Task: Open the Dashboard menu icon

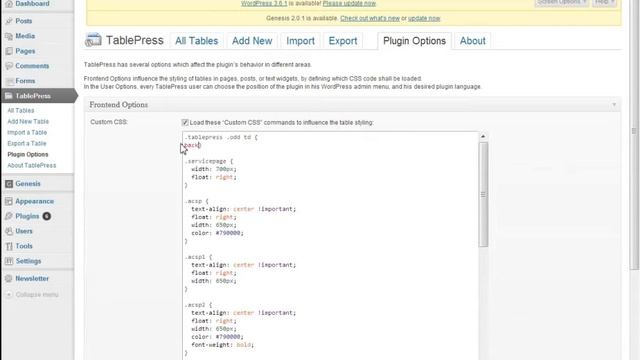Action: tap(9, 4)
